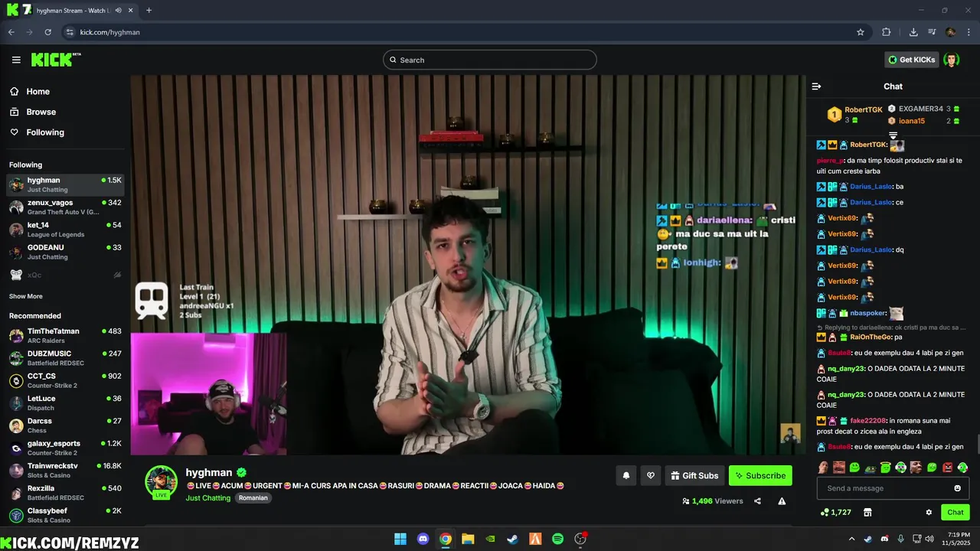Open Rexzilla recommended channel
Image resolution: width=980 pixels, height=551 pixels.
coord(65,492)
